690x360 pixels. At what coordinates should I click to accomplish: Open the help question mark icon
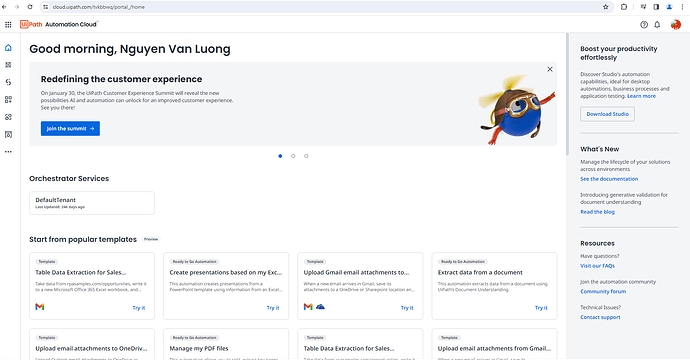point(644,25)
